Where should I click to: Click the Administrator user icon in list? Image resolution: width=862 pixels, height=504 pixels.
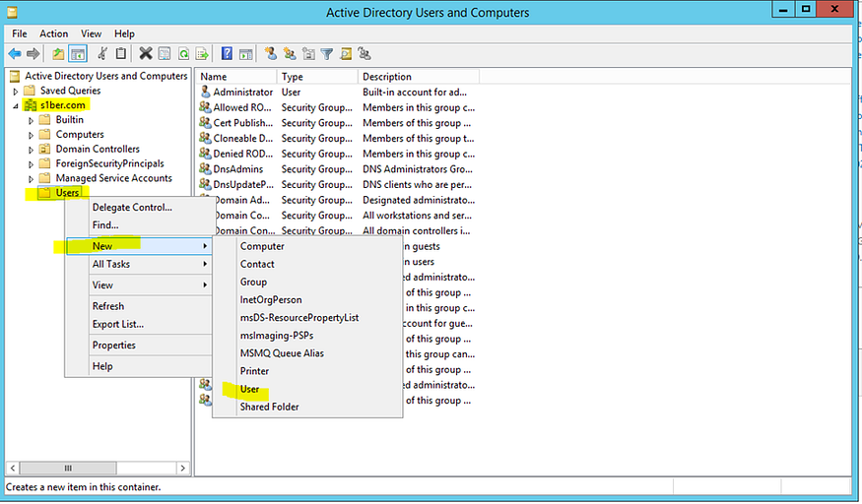coord(206,92)
